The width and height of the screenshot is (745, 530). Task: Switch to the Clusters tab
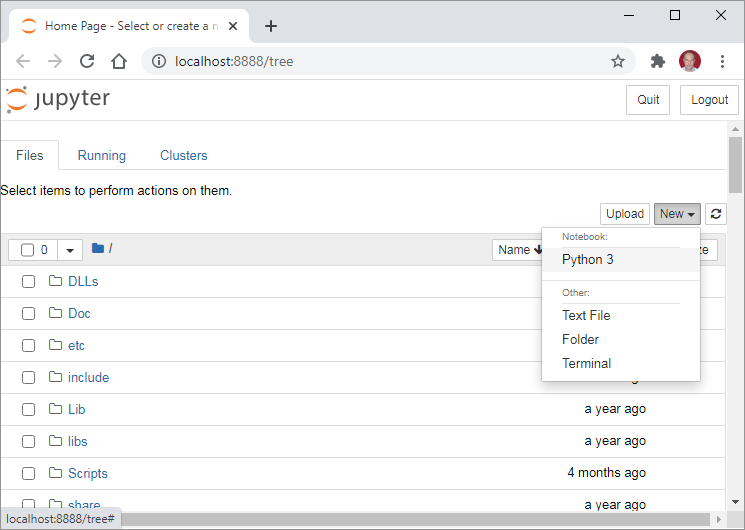[x=183, y=155]
